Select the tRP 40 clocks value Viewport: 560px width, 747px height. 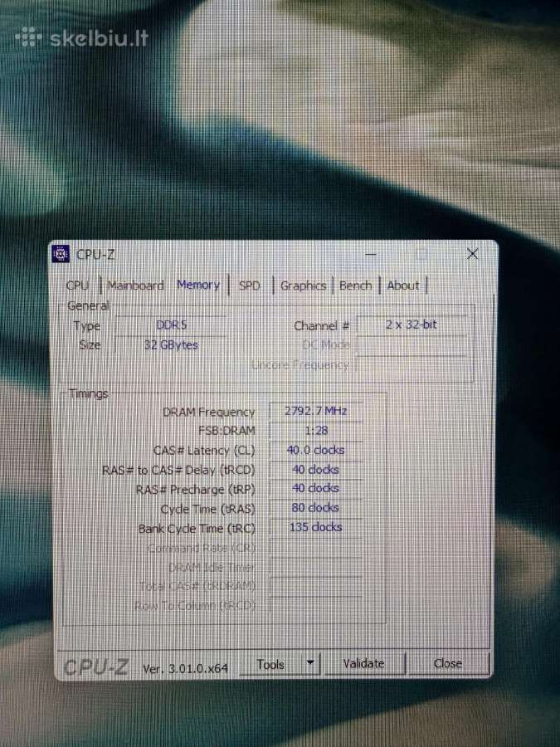316,488
